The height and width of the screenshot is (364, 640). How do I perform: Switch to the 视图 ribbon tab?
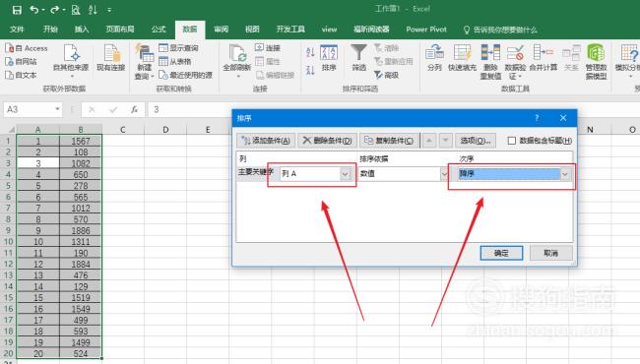252,30
